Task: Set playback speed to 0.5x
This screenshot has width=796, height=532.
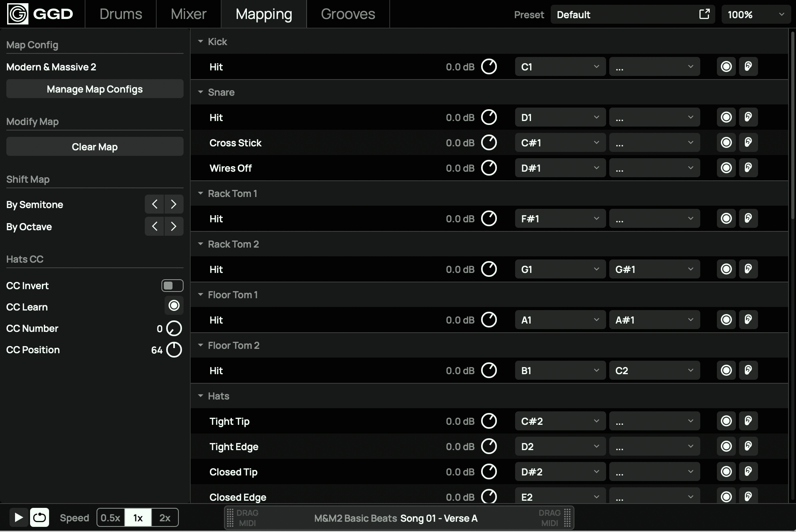Action: tap(110, 518)
